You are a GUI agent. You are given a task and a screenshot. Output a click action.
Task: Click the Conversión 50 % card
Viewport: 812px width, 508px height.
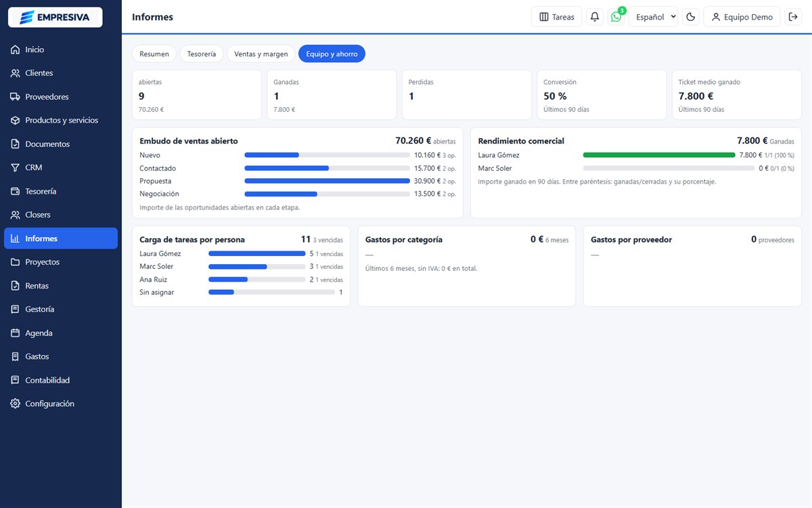(x=602, y=95)
